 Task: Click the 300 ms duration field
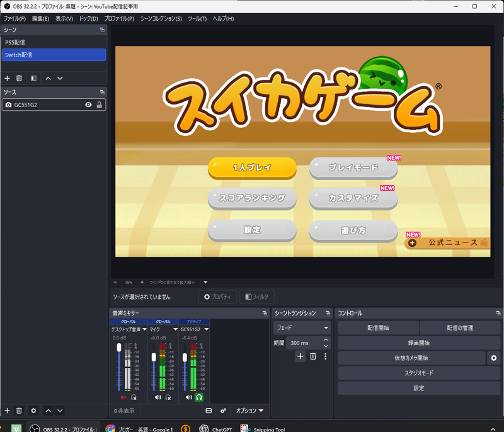point(304,343)
